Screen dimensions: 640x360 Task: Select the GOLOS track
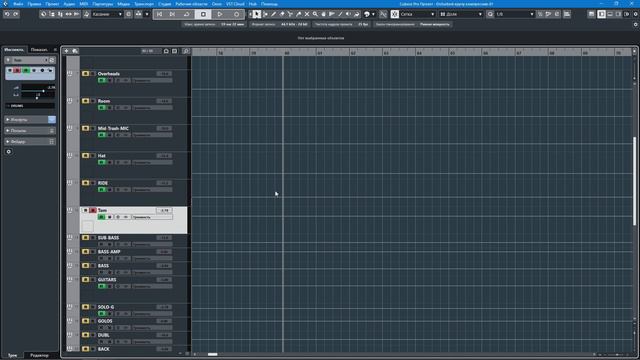click(x=105, y=321)
